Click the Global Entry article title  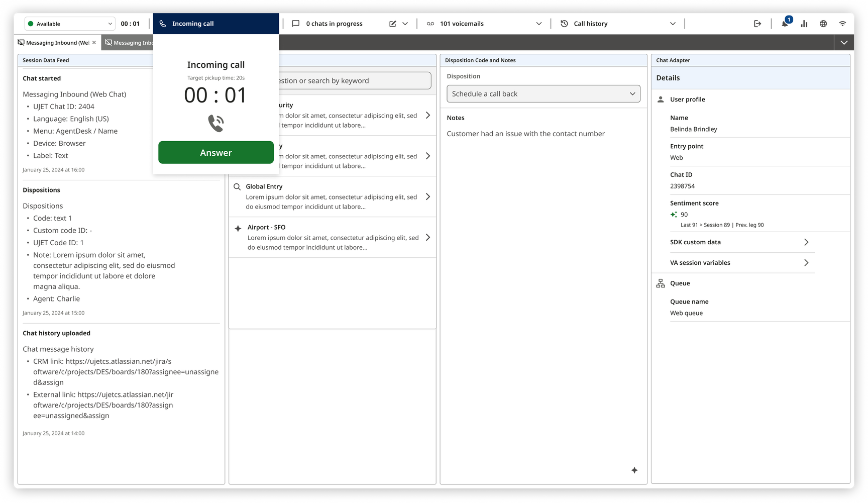[x=264, y=186]
